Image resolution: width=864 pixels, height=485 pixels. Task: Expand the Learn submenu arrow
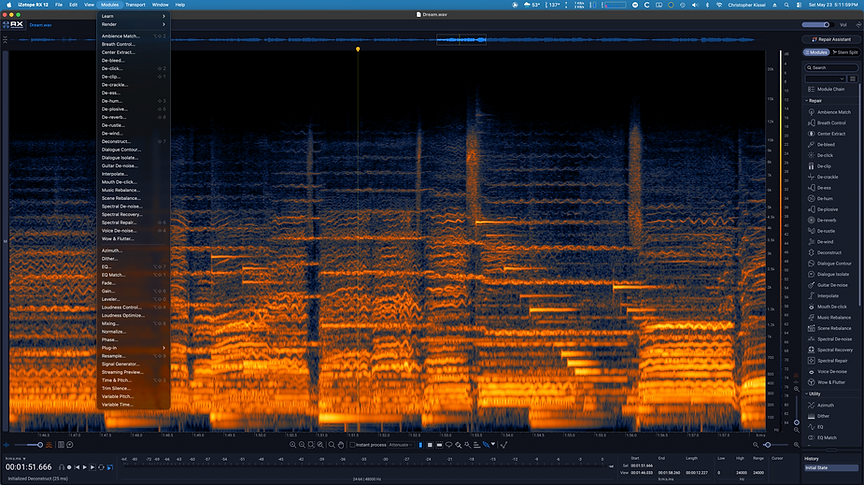pyautogui.click(x=164, y=16)
